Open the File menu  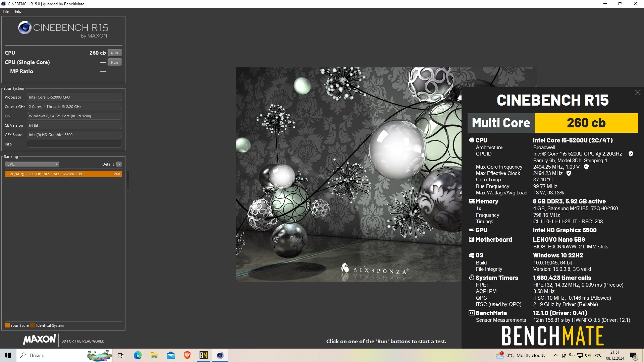tap(6, 11)
